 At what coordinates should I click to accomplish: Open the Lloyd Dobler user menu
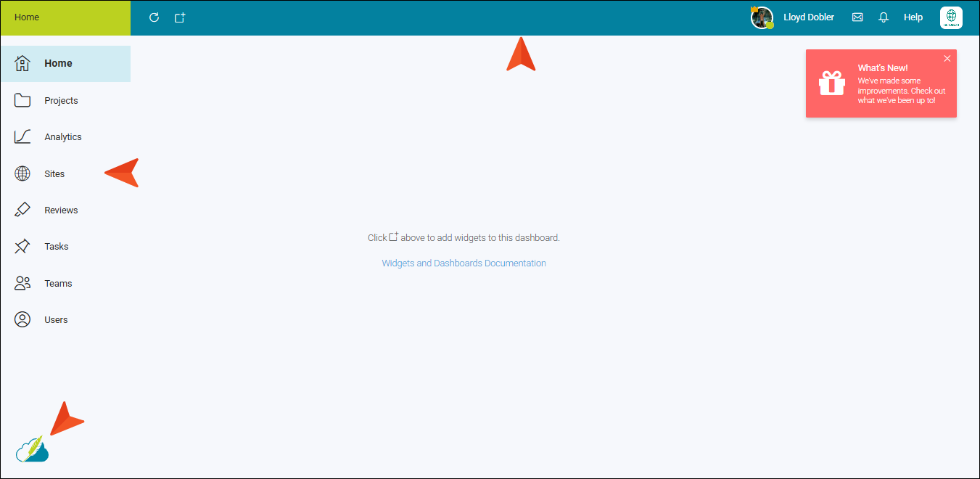[809, 17]
